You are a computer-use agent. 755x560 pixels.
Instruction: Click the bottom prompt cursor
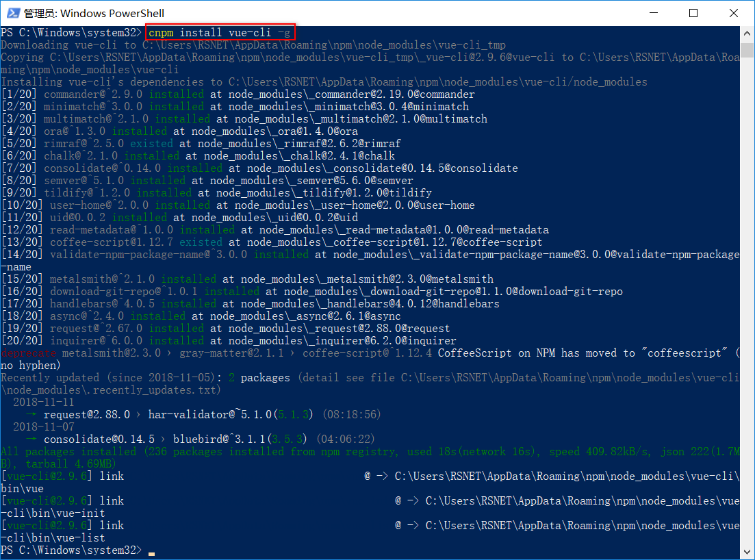(x=152, y=554)
